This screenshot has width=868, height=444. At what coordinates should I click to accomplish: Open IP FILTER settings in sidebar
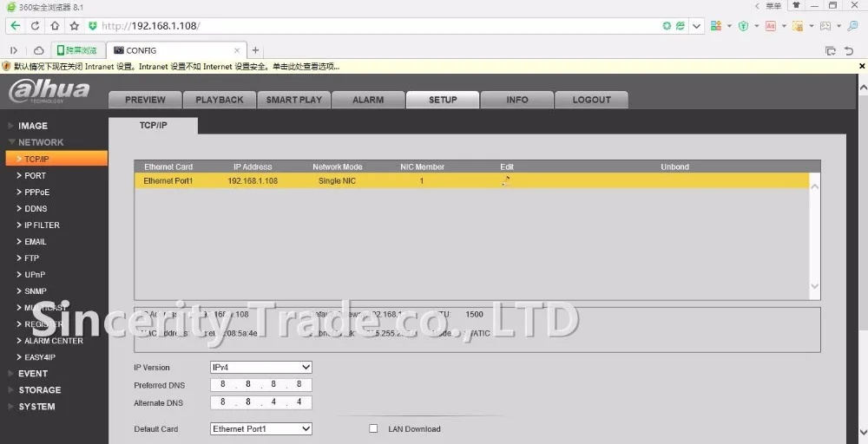(x=42, y=225)
